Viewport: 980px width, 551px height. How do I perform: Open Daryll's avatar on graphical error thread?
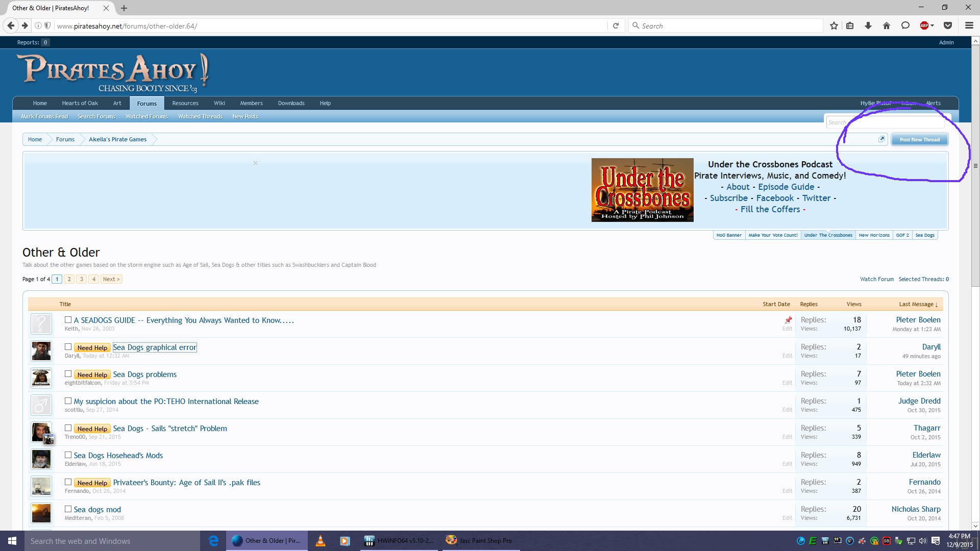click(41, 351)
